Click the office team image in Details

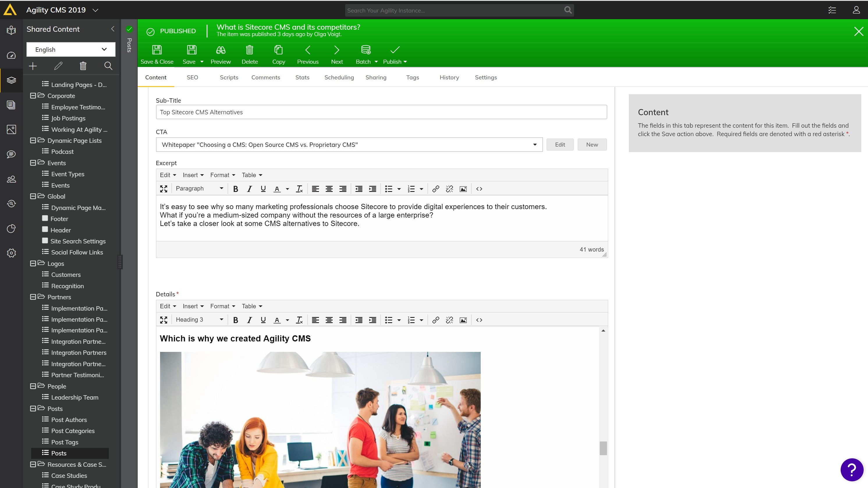(x=320, y=420)
